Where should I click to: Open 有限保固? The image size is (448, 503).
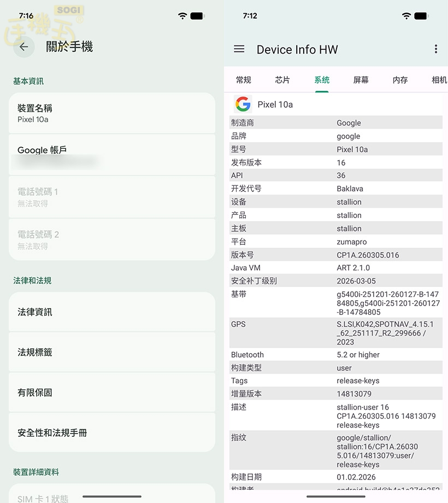[112, 393]
